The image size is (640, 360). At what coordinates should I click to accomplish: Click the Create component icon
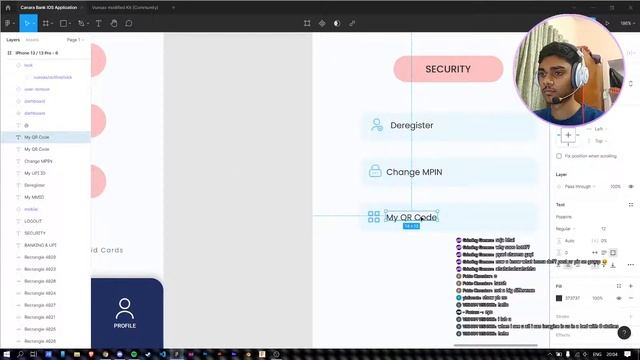[x=322, y=23]
